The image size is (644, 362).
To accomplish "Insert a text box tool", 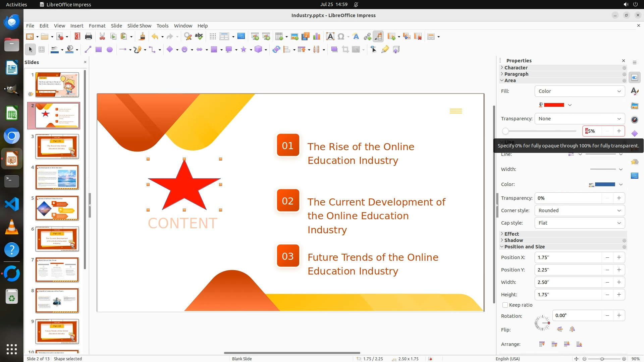I will coord(330,37).
